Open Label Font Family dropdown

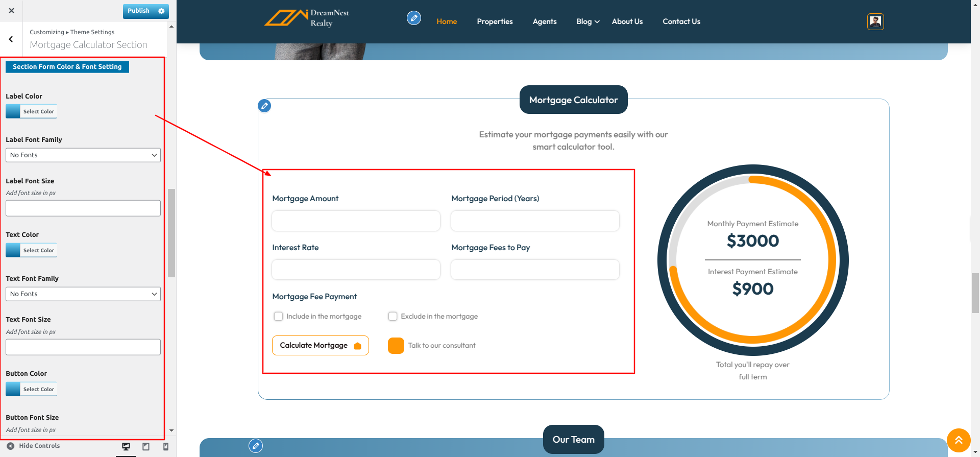(x=83, y=155)
